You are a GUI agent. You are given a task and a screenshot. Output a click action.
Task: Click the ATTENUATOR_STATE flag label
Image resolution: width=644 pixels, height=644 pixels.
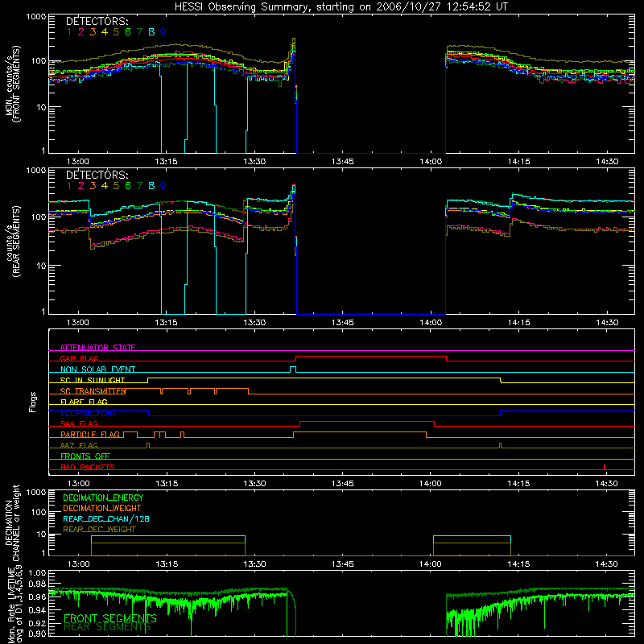[97, 348]
